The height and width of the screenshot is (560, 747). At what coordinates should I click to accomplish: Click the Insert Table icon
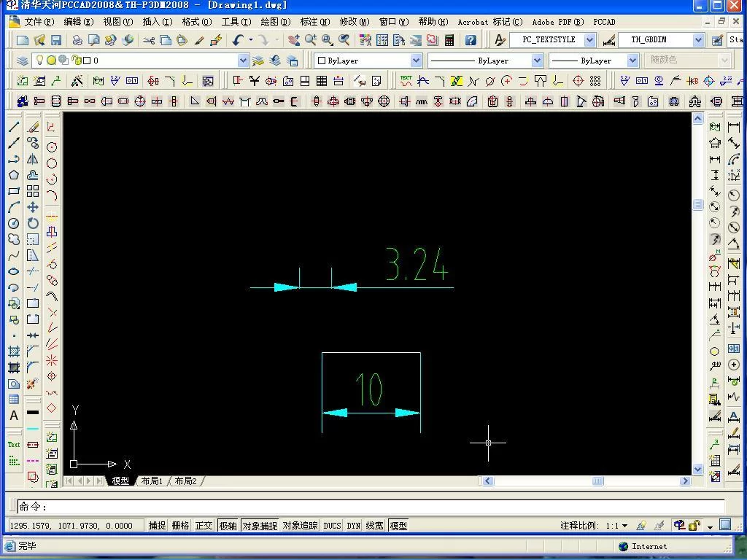coord(14,400)
